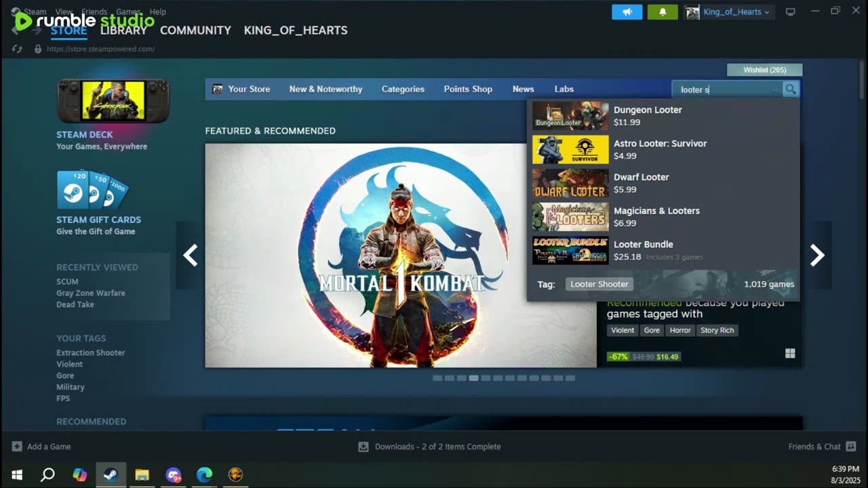Click into the store search field

[x=727, y=89]
